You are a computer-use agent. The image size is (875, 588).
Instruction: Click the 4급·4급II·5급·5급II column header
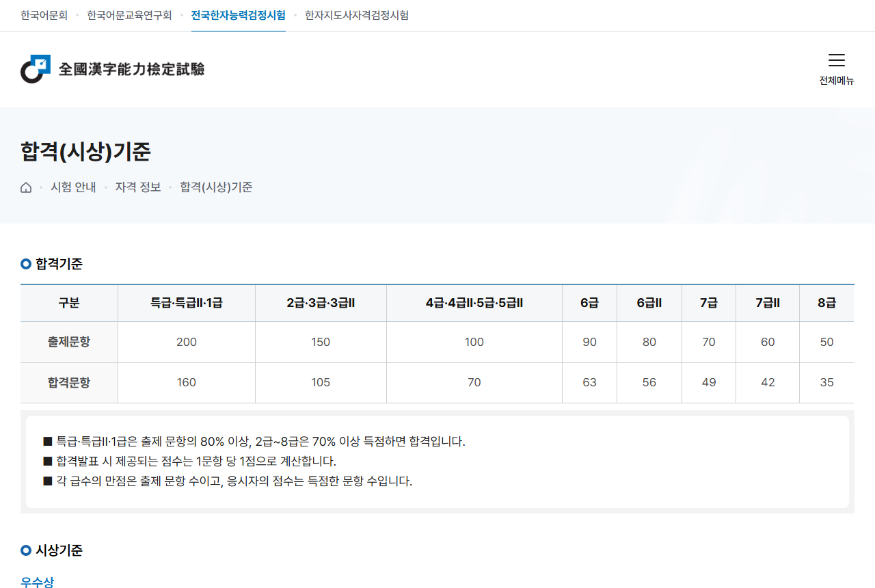point(474,303)
